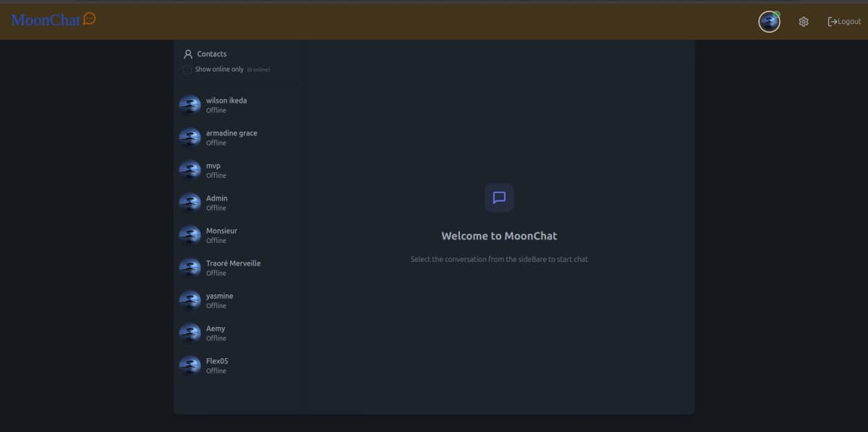The width and height of the screenshot is (868, 432).
Task: Select Monsieur's avatar image
Action: click(x=190, y=235)
